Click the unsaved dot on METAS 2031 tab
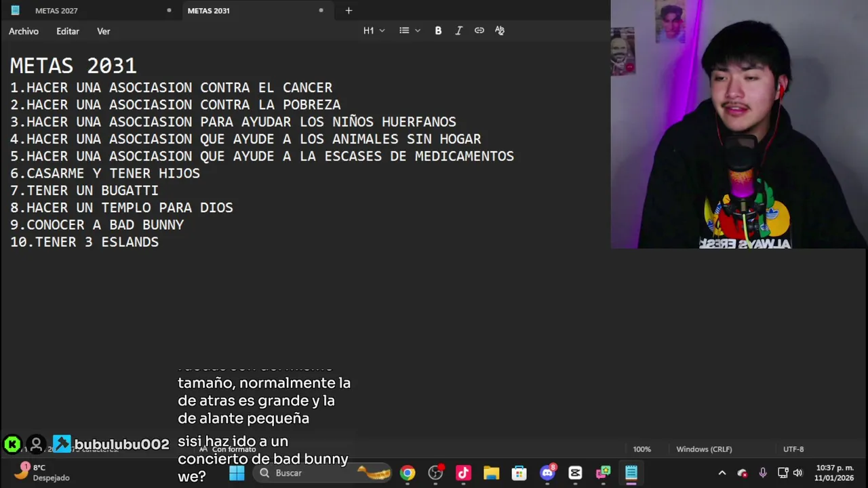 [x=321, y=11]
